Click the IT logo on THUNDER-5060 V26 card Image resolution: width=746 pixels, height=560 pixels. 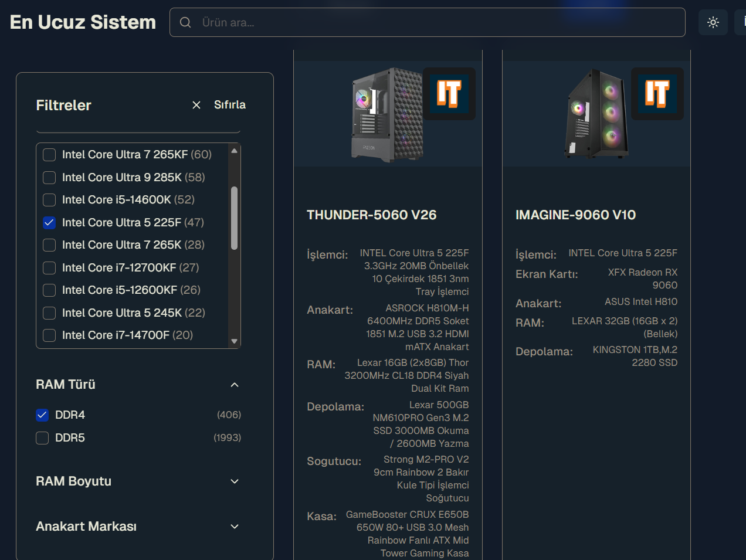click(449, 94)
